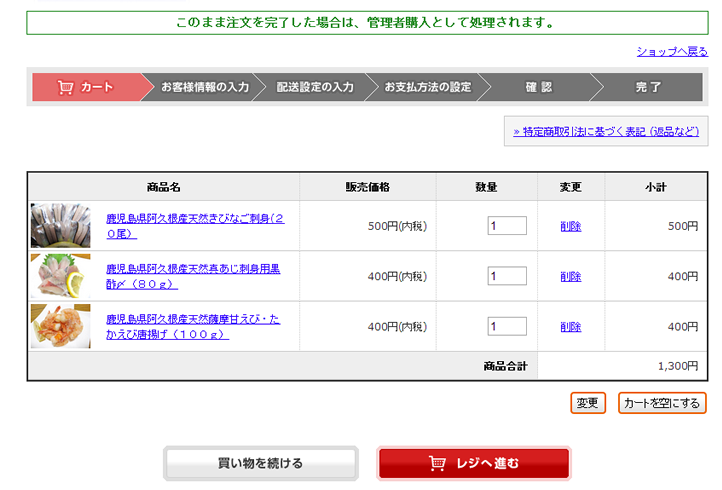
Task: Click quantity field for 真あじ刺身
Action: (507, 276)
